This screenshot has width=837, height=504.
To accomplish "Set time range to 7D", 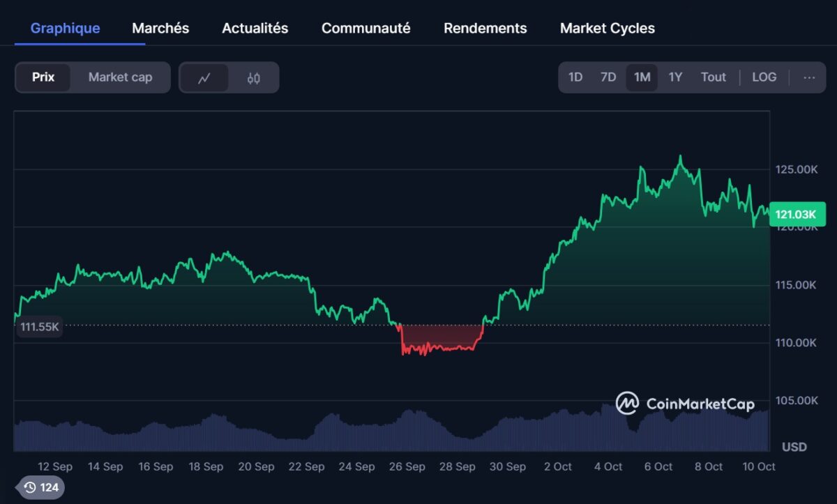I will pyautogui.click(x=608, y=77).
